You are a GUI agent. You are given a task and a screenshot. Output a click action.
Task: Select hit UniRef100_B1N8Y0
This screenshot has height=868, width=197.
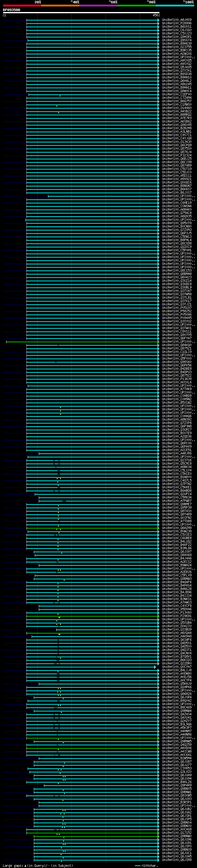177,477
